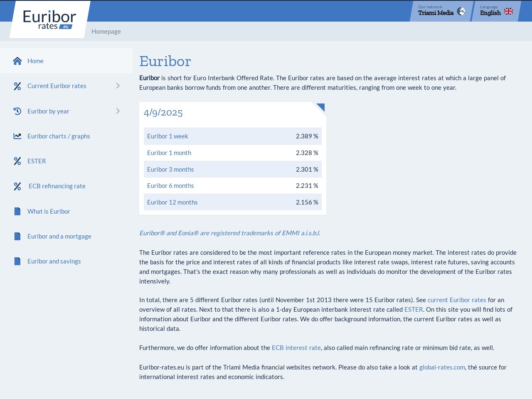The width and height of the screenshot is (532, 399).
Task: Click the percent icon beside ESTER
Action: [17, 161]
